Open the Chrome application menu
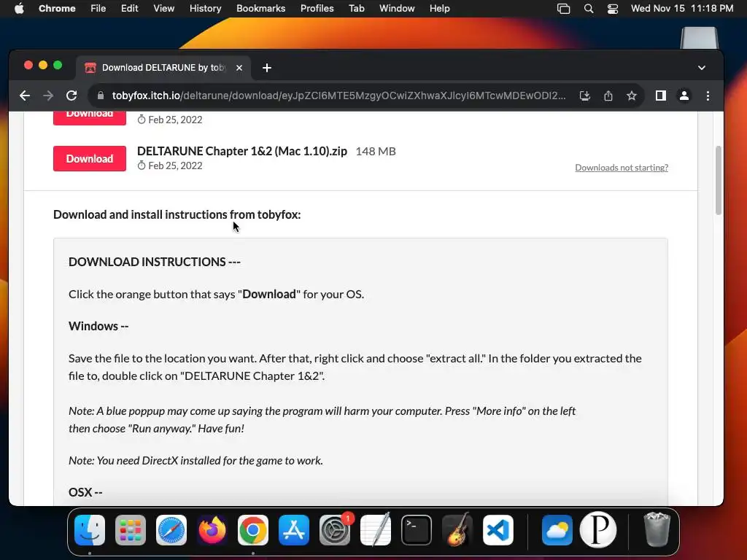Viewport: 747px width, 560px height. (x=57, y=9)
